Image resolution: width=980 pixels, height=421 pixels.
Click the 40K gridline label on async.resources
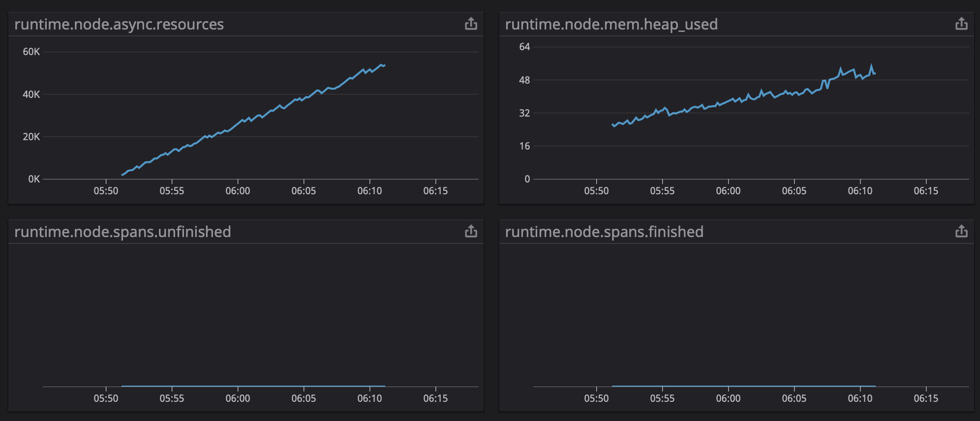pos(31,94)
